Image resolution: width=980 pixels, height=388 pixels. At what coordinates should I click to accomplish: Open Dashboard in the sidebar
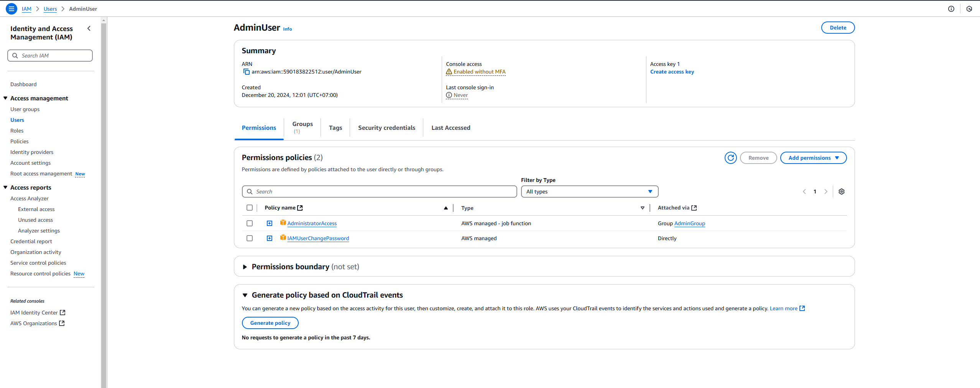click(x=23, y=84)
